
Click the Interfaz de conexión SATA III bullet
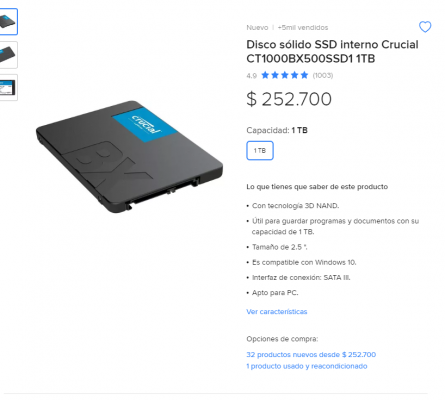pos(301,277)
